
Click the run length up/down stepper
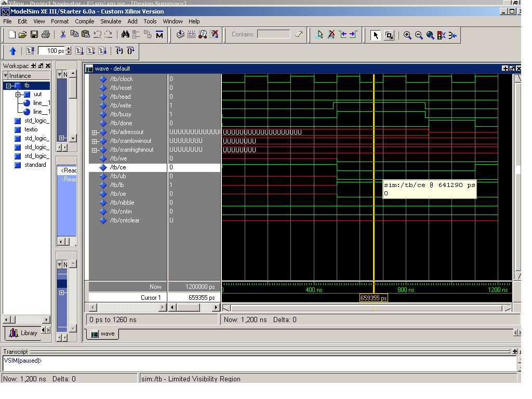pyautogui.click(x=69, y=51)
